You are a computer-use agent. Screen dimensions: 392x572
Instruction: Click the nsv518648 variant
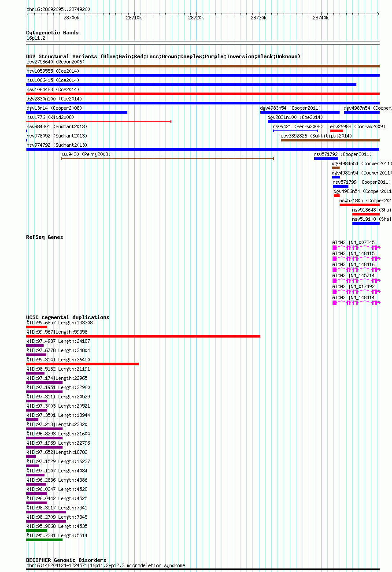(366, 214)
